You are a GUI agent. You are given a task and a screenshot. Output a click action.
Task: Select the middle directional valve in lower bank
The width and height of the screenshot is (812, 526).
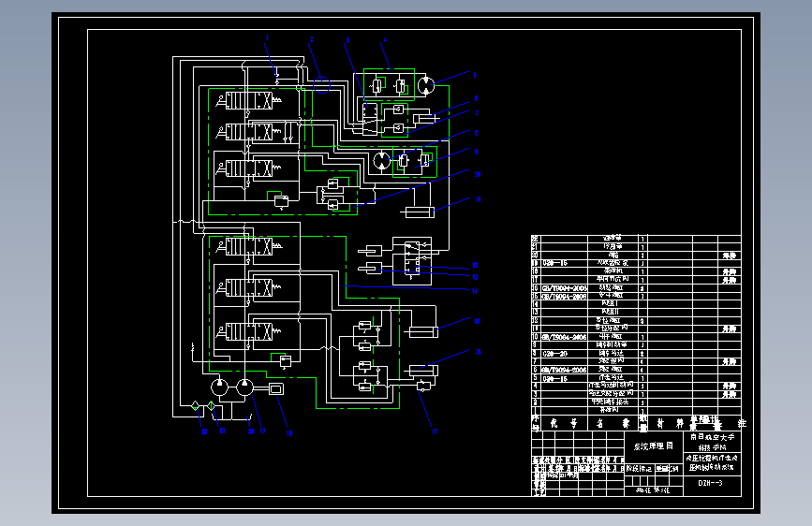click(250, 287)
